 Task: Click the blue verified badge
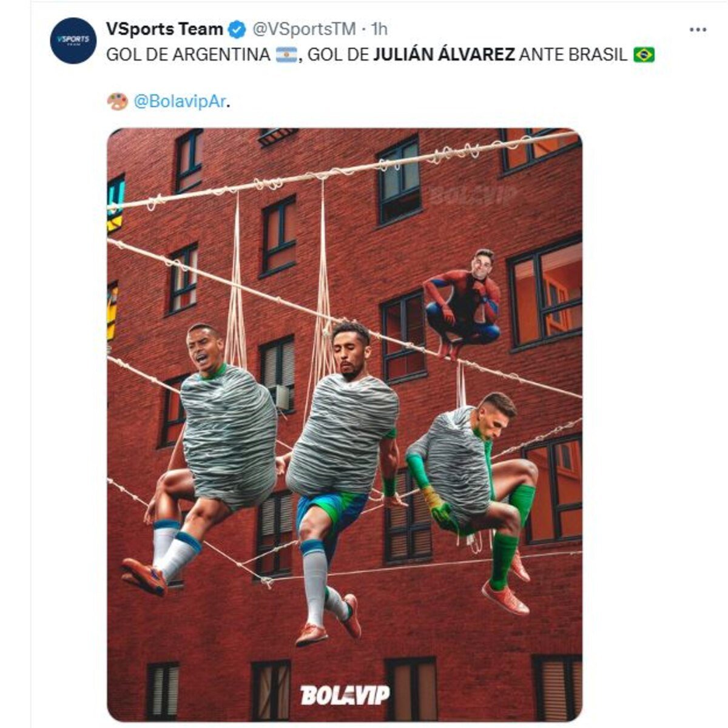click(x=237, y=29)
